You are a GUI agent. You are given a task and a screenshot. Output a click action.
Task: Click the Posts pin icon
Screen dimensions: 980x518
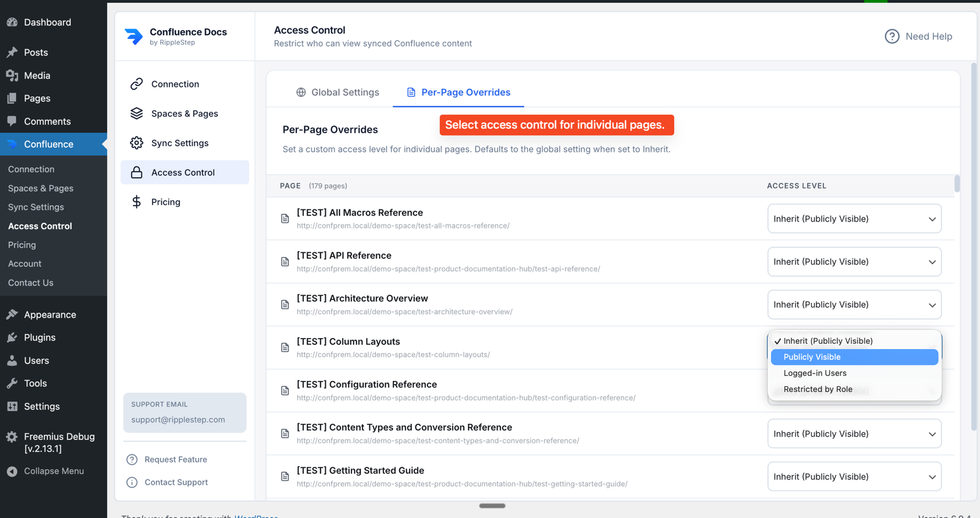[12, 53]
